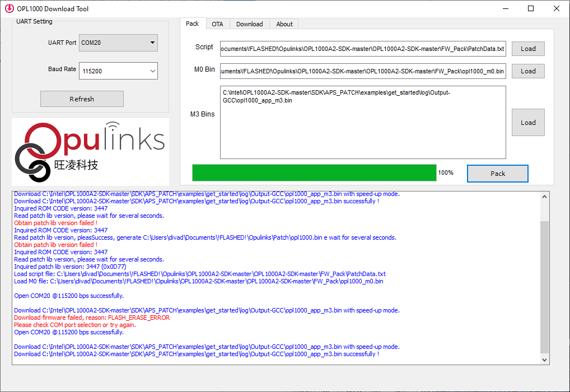Click the log vertical scrollbar thumb
This screenshot has height=392, width=570.
coord(544,287)
